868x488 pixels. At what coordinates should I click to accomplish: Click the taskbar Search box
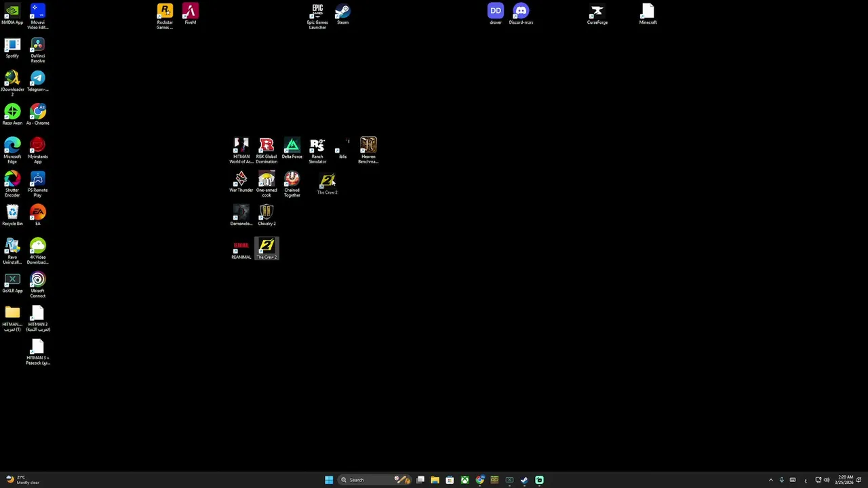pyautogui.click(x=373, y=480)
